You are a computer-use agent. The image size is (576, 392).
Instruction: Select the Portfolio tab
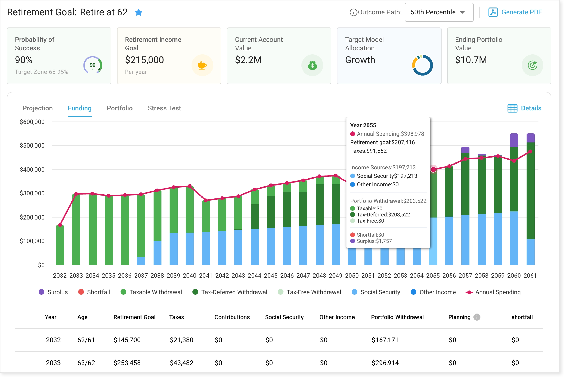coord(120,108)
